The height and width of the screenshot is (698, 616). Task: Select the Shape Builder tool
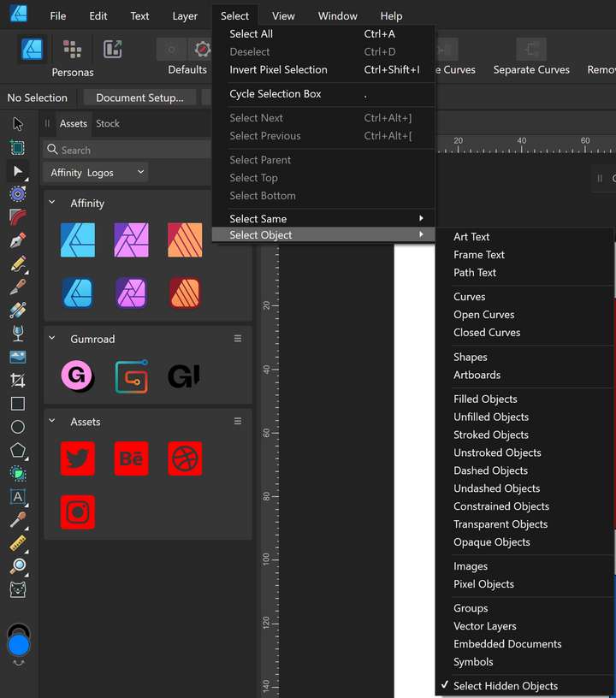[x=18, y=474]
